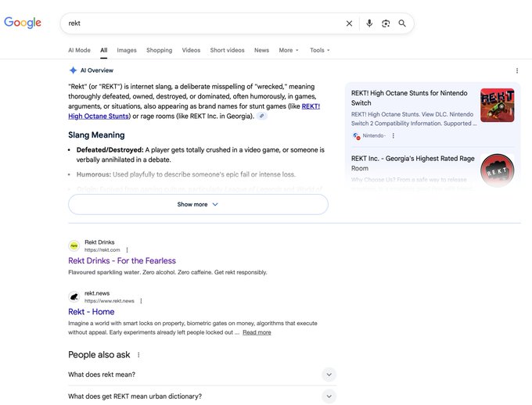Open the Tools dropdown

click(319, 50)
